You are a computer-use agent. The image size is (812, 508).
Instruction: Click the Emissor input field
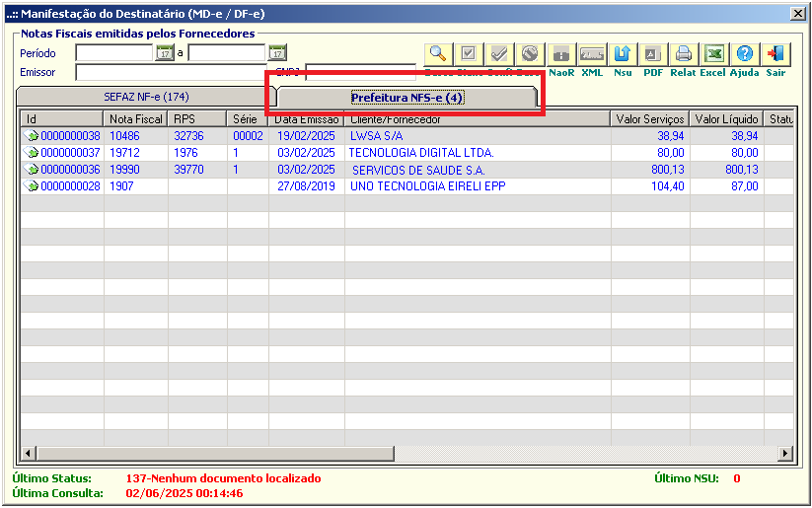tap(171, 72)
